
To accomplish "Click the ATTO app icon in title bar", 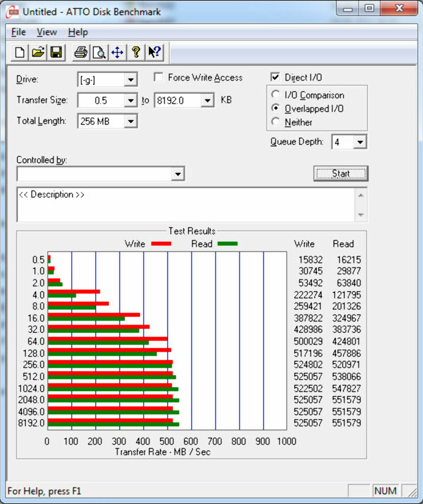I will (12, 12).
